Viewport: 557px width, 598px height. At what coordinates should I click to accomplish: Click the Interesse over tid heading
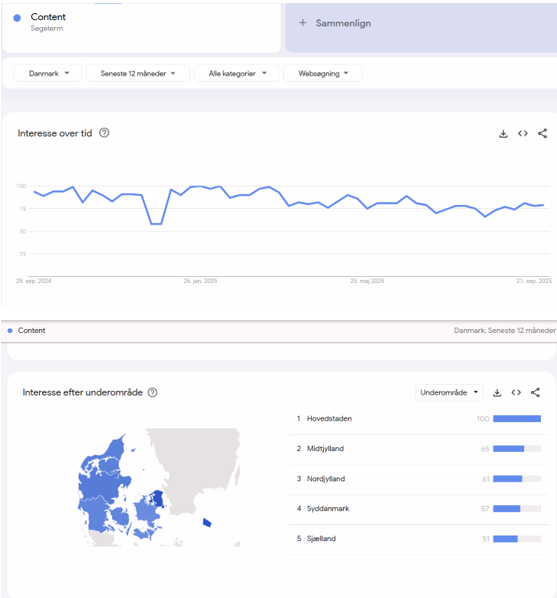point(55,133)
